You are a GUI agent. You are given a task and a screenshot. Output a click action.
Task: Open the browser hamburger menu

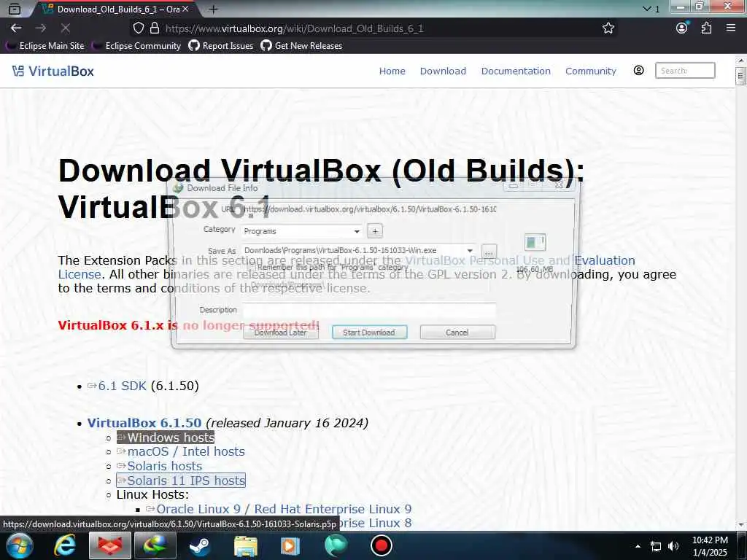coord(731,28)
